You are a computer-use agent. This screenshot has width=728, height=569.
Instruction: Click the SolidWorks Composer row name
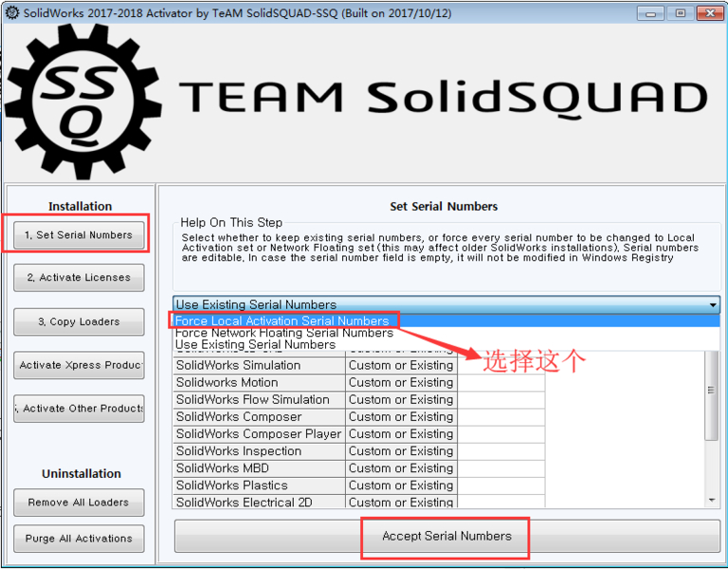tap(259, 417)
